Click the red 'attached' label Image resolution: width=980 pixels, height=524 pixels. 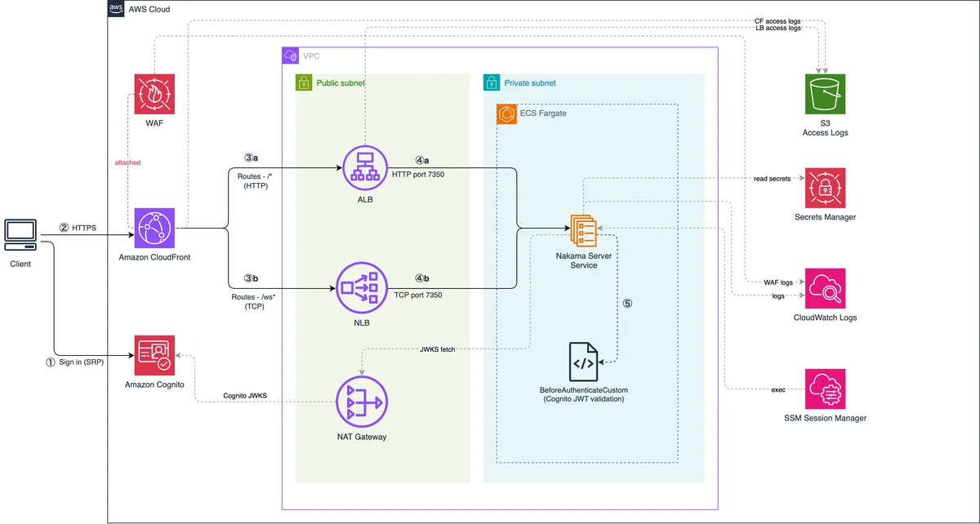[127, 162]
